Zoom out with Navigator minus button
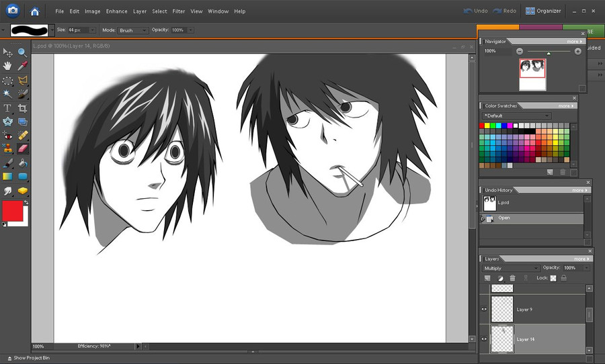 pyautogui.click(x=520, y=51)
